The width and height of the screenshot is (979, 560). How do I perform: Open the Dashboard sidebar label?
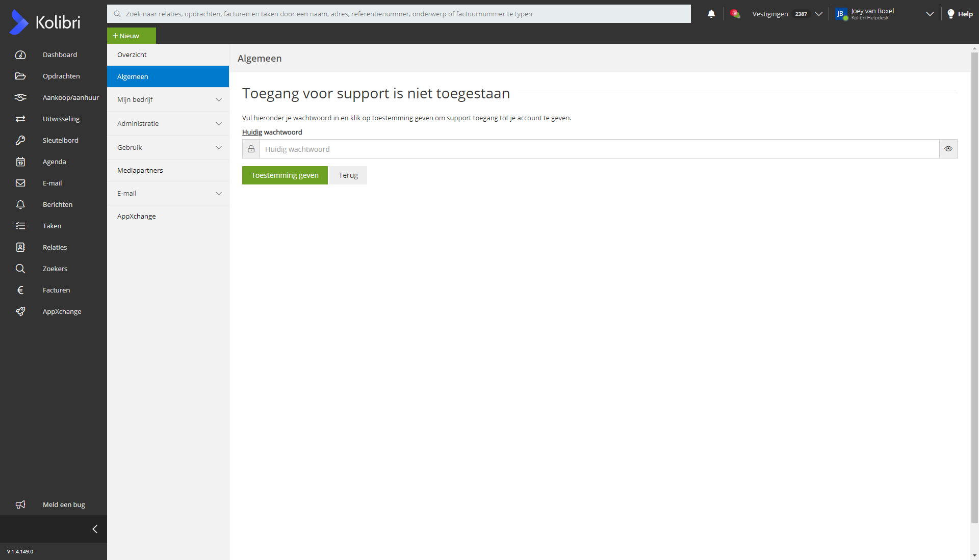click(60, 55)
